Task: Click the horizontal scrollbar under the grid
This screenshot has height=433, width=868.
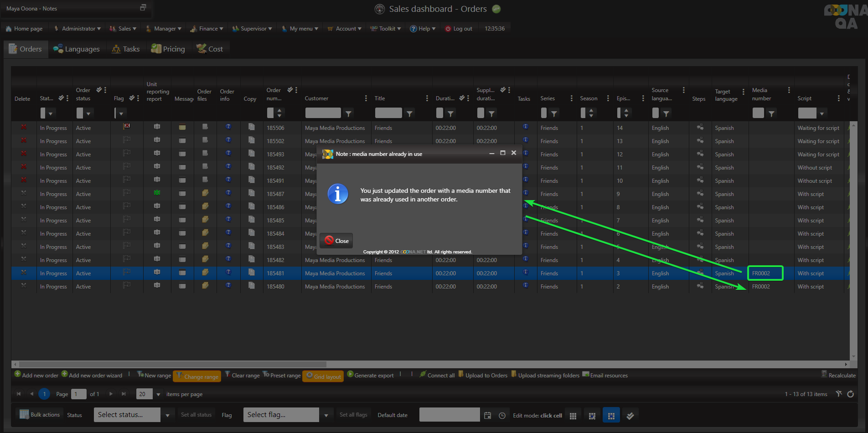Action: pos(172,365)
